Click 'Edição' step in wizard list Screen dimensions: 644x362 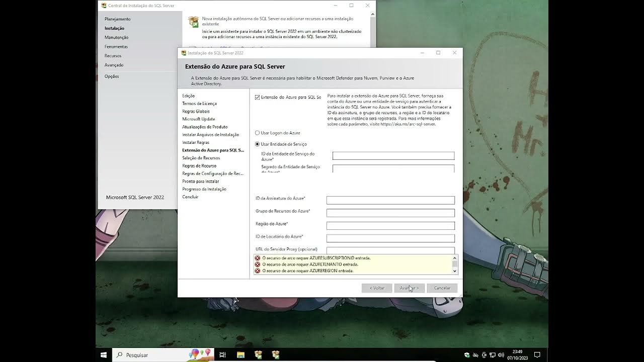pyautogui.click(x=188, y=96)
